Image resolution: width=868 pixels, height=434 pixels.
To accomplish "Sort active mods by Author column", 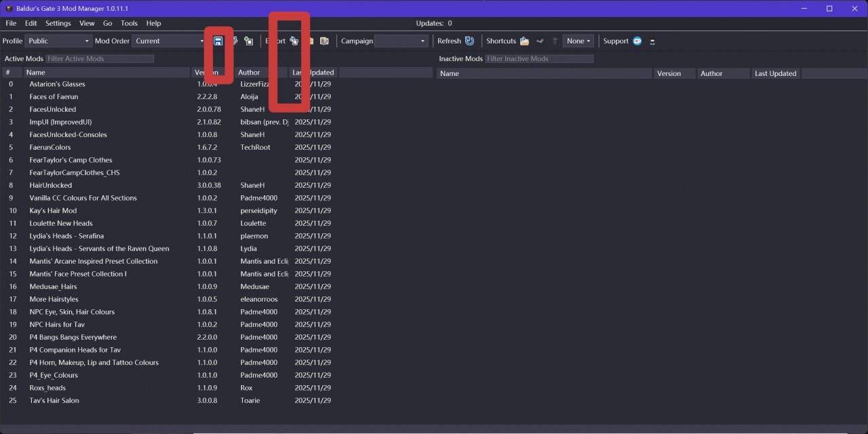I will click(261, 73).
